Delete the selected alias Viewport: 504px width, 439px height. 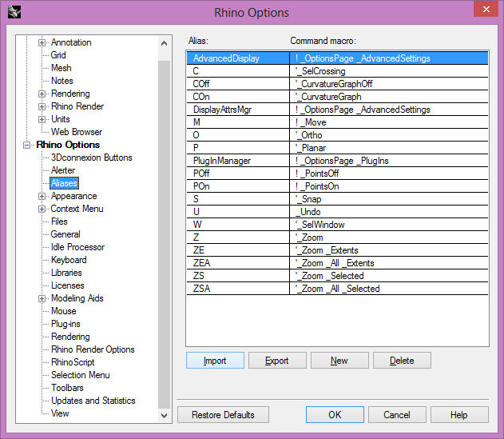pyautogui.click(x=402, y=361)
